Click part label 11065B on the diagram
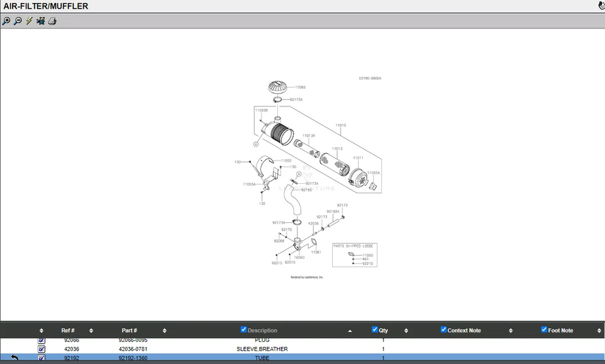Image resolution: width=605 pixels, height=364 pixels. [262, 110]
